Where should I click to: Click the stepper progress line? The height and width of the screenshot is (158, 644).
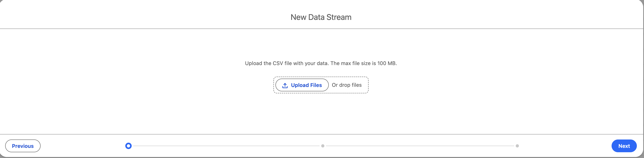225,146
